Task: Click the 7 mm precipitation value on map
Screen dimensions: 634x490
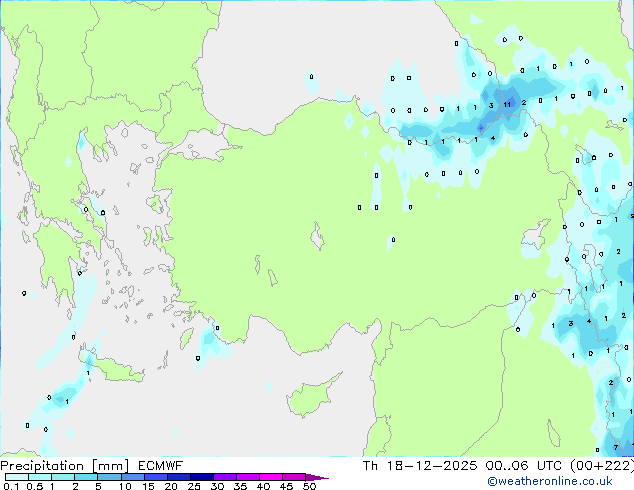Action: [x=615, y=448]
